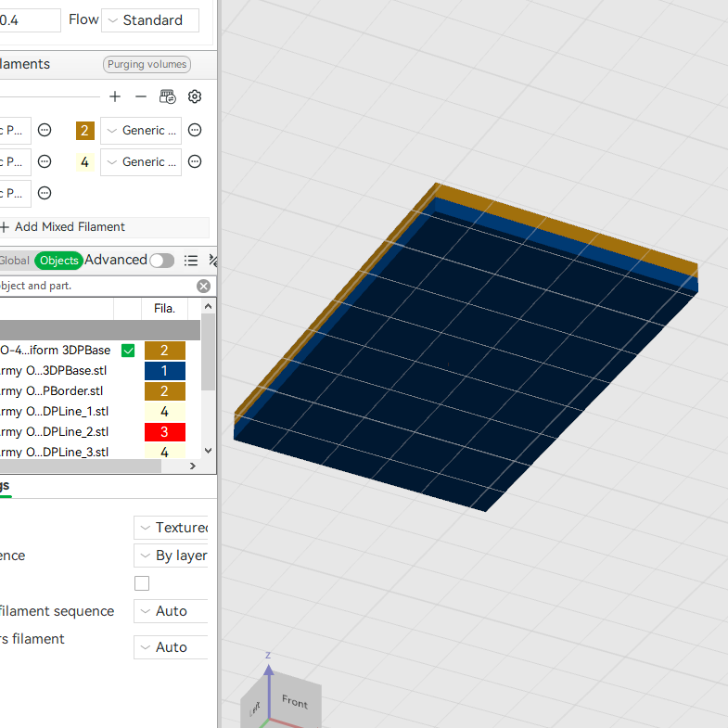Image resolution: width=728 pixels, height=728 pixels.
Task: Click the compare presets icon beside list icon
Action: [212, 261]
